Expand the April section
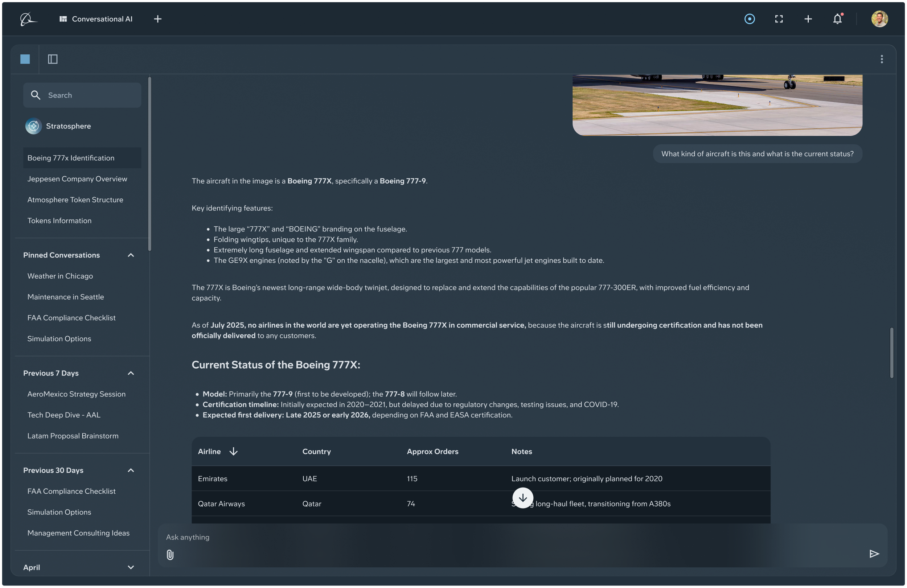Viewport: 907px width, 588px height. (131, 567)
